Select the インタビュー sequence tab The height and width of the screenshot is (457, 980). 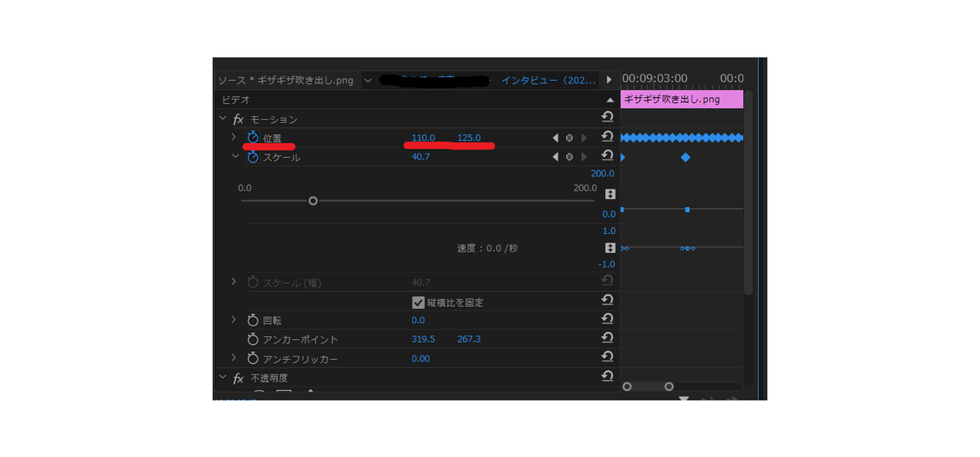[550, 80]
